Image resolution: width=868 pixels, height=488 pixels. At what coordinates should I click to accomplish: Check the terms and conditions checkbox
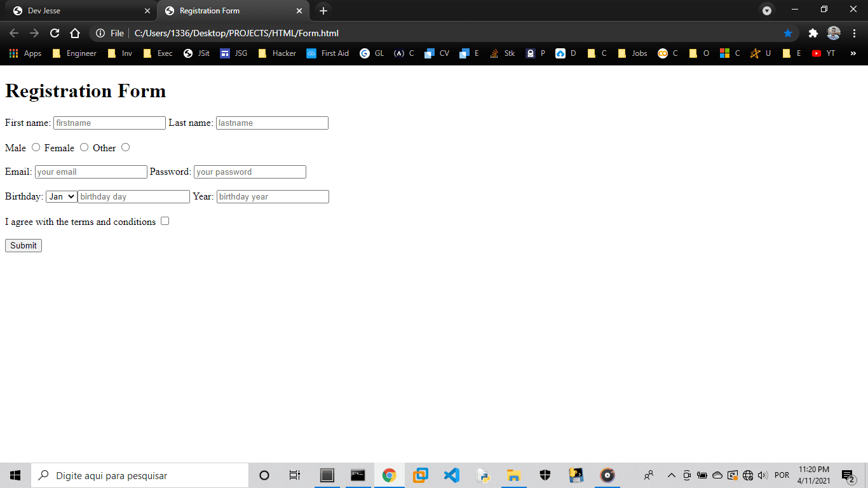coord(165,221)
